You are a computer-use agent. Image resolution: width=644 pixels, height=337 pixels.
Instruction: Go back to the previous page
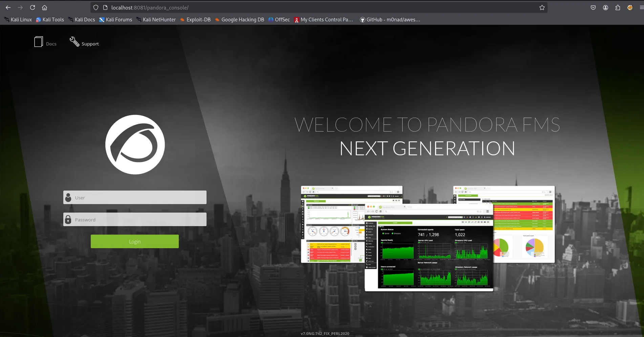(8, 7)
